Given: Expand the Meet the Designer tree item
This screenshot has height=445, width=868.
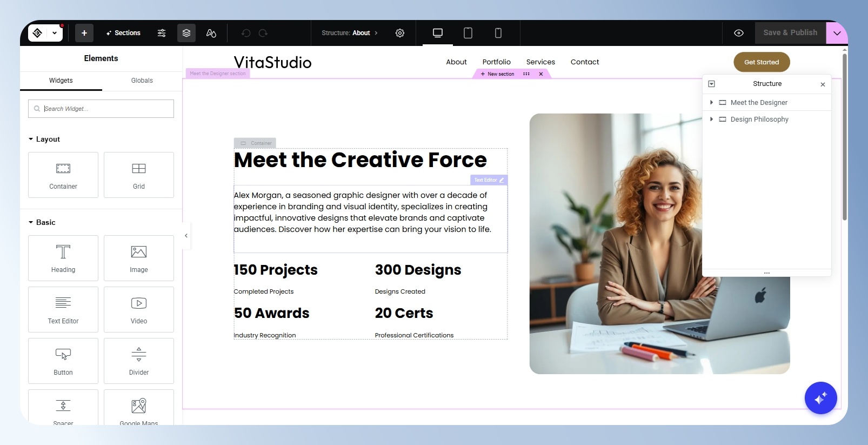Looking at the screenshot, I should [711, 102].
